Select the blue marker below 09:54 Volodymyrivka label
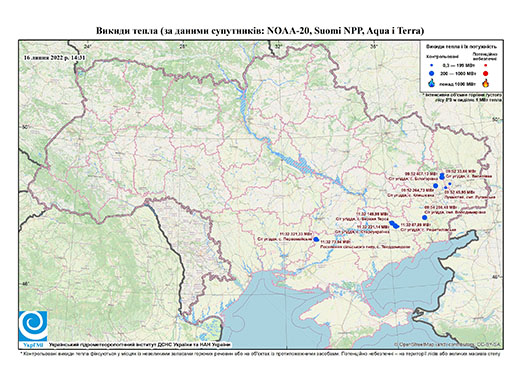The width and height of the screenshot is (520, 368). click(x=424, y=218)
